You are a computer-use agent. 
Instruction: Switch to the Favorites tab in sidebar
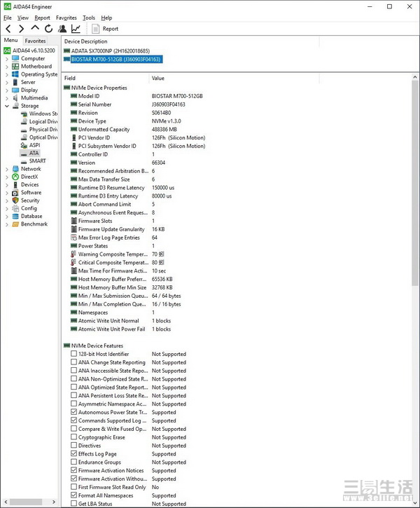[x=35, y=41]
